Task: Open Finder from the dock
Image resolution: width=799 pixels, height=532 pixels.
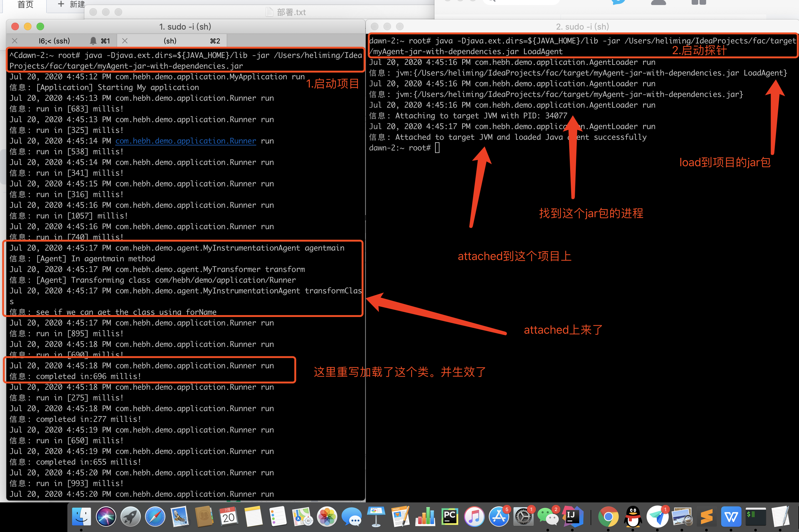Action: click(82, 516)
